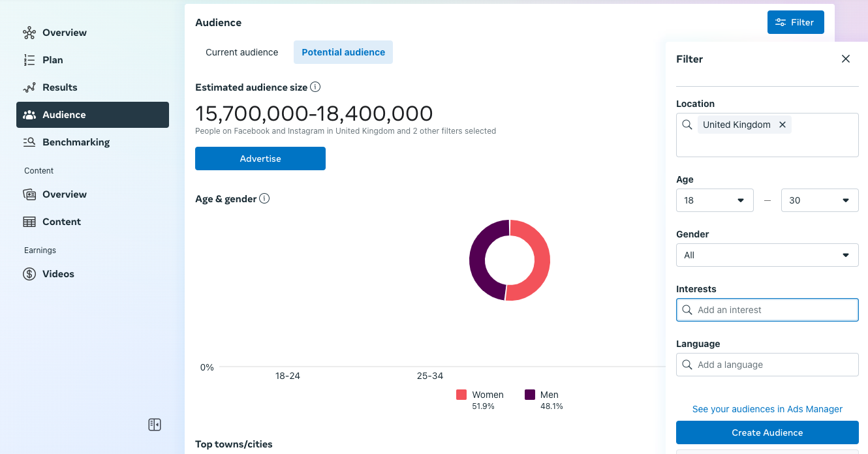Remove the United Kingdom location filter
The width and height of the screenshot is (868, 454).
(x=783, y=124)
